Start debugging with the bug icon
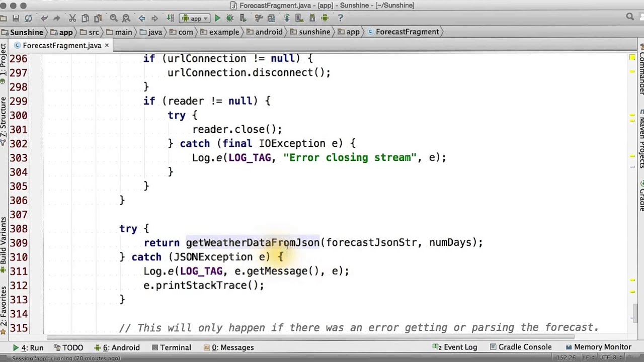 230,18
